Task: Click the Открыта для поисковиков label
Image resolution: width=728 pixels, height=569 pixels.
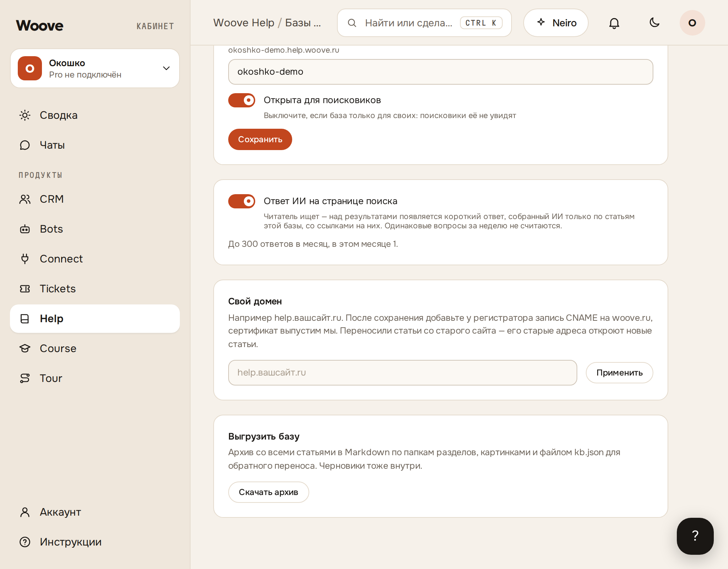Action: (322, 100)
